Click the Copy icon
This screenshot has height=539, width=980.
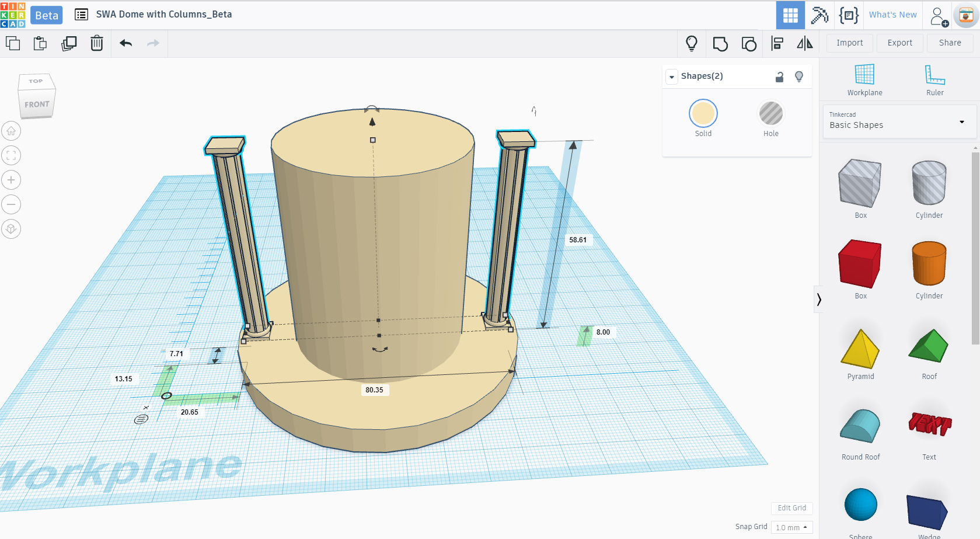click(13, 43)
